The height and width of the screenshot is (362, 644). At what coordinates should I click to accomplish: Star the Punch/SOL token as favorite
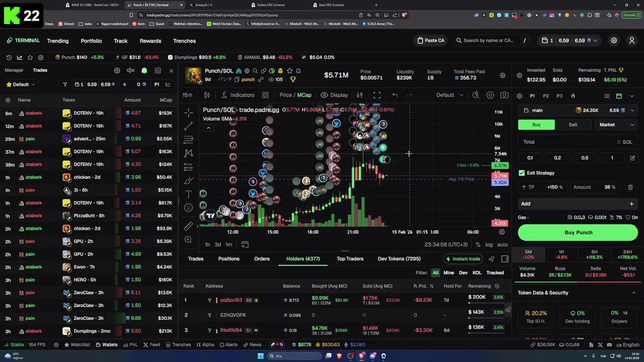(x=289, y=71)
